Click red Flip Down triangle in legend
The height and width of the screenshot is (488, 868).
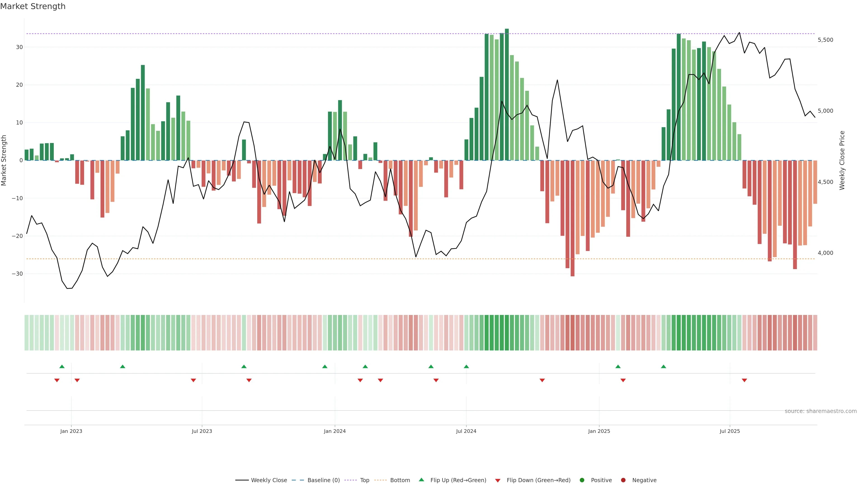[x=498, y=480]
